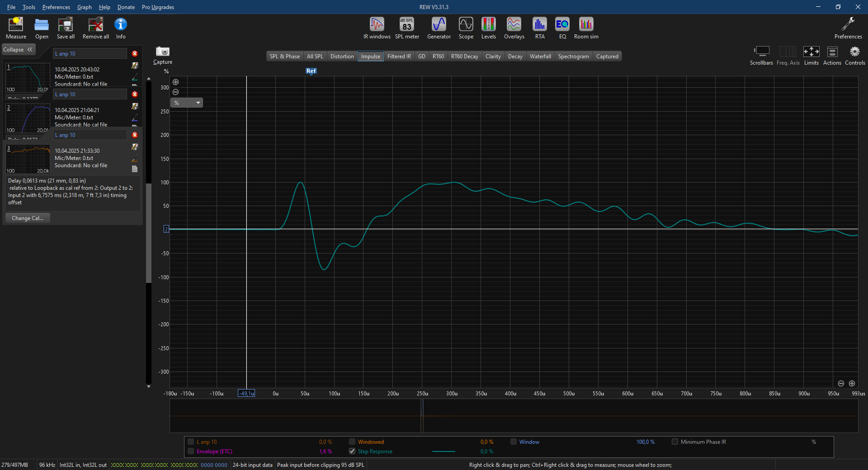This screenshot has width=868, height=470.
Task: Click the Save all icon
Action: pyautogui.click(x=66, y=28)
